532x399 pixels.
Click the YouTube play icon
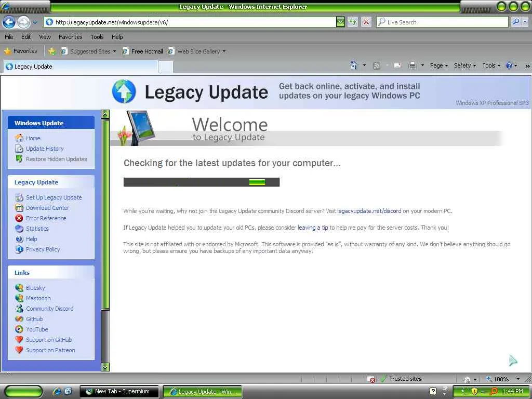point(19,329)
